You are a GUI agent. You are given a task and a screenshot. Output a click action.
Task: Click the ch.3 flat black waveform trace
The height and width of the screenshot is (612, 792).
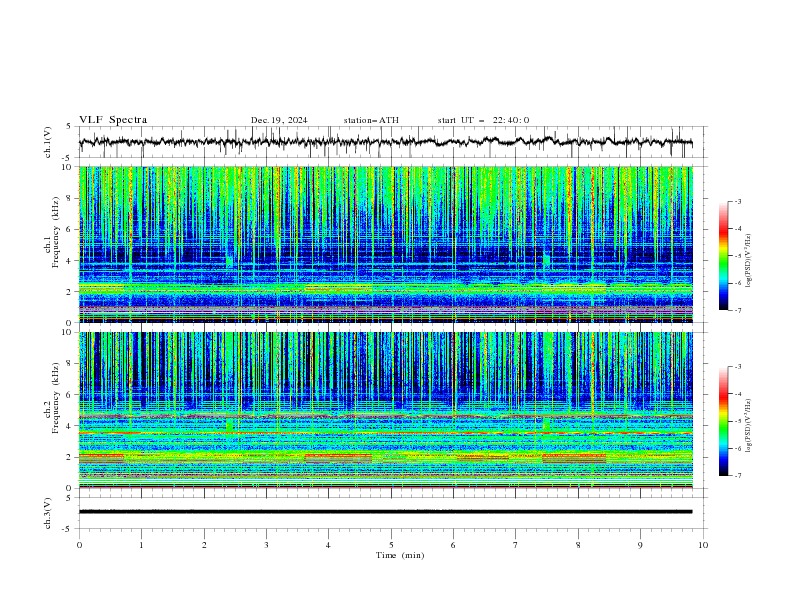pos(386,512)
